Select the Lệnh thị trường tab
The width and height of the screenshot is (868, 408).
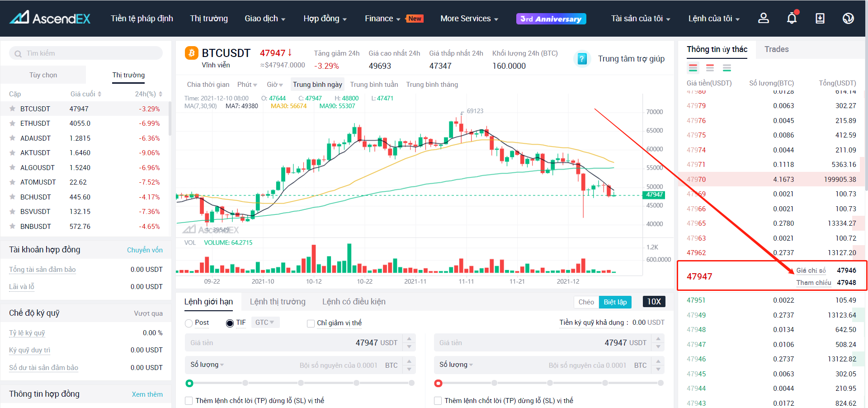point(278,302)
